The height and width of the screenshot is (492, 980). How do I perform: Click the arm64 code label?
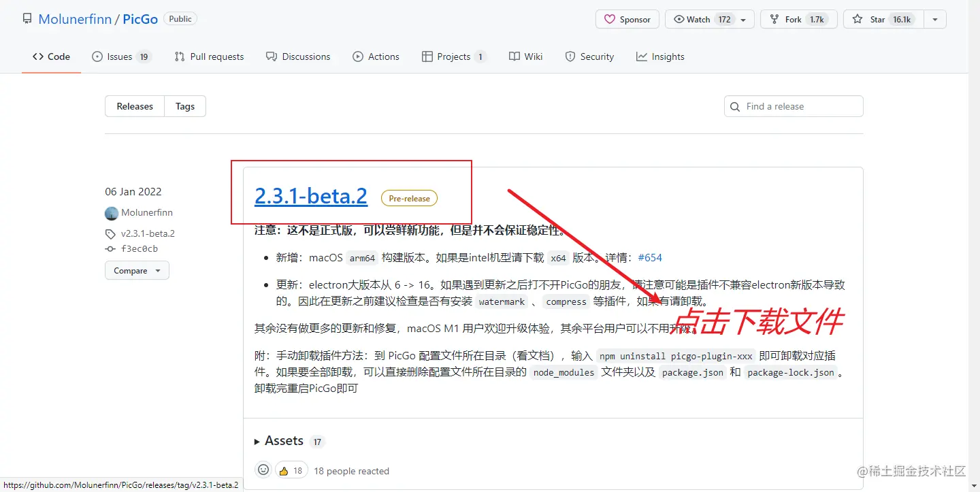tap(363, 259)
